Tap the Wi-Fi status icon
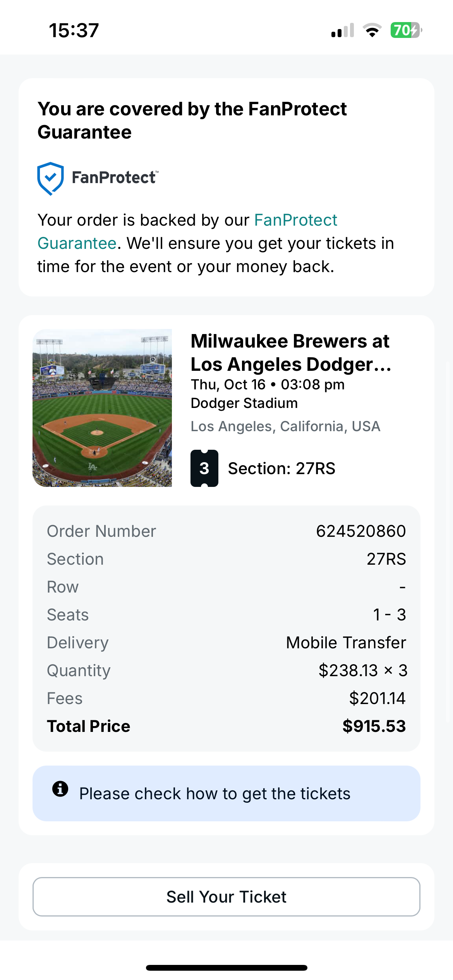453x980 pixels. (x=372, y=30)
